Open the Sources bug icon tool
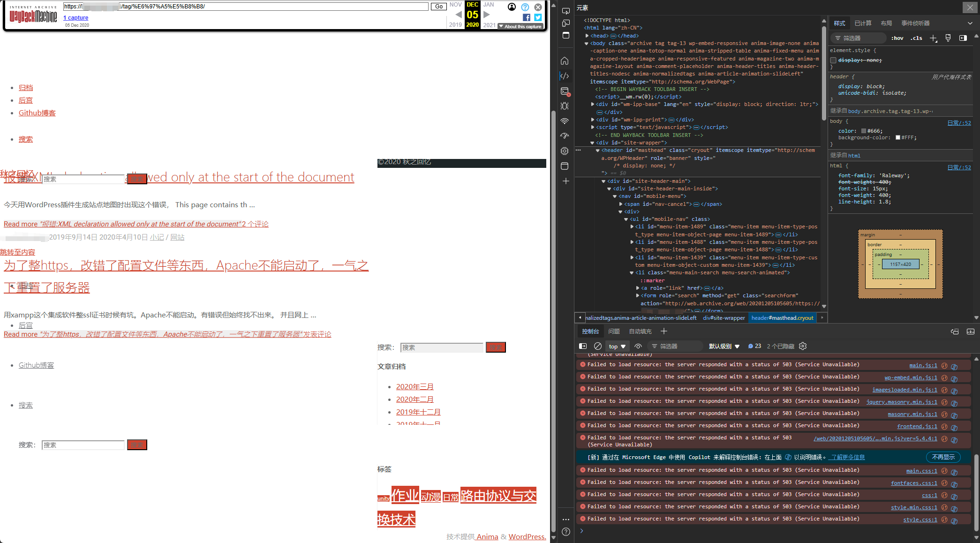The image size is (980, 543). [565, 106]
